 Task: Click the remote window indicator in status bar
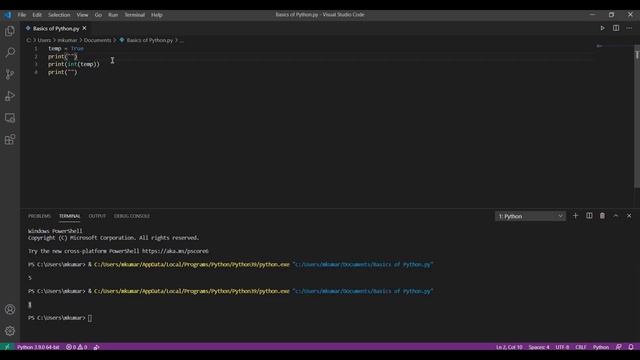7,347
